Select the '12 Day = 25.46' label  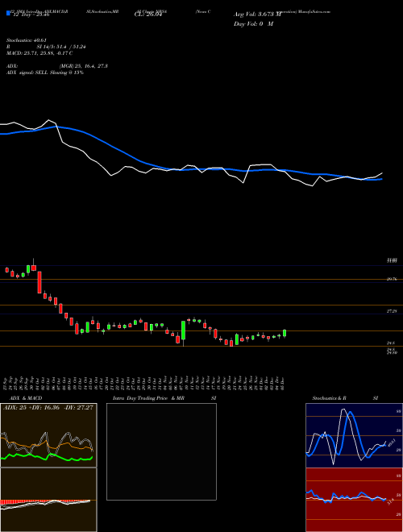31,15
